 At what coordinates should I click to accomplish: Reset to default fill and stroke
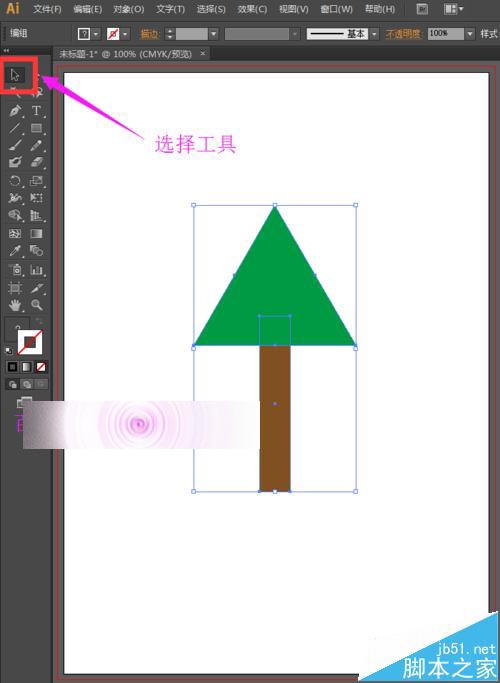(x=9, y=350)
